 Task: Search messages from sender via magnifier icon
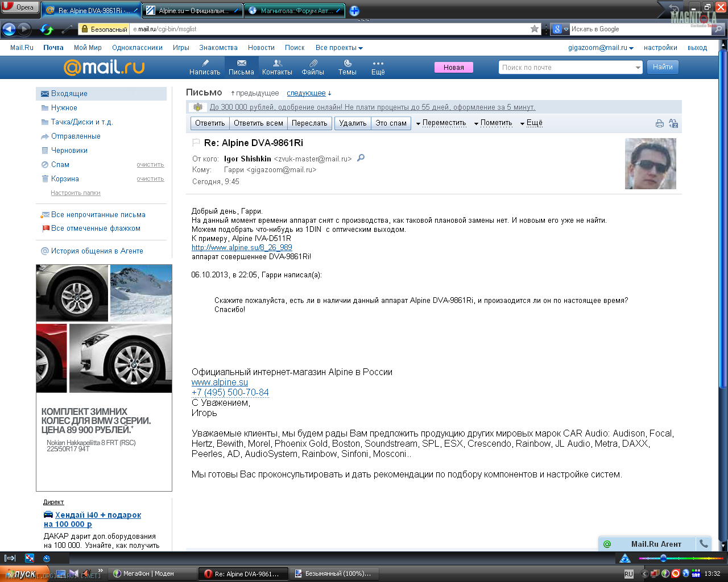(361, 158)
